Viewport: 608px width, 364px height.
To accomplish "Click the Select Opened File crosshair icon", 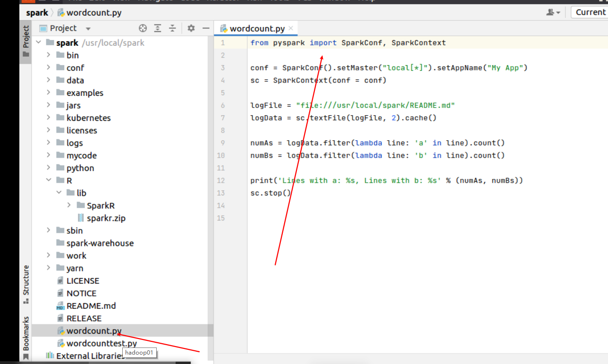I will (143, 28).
